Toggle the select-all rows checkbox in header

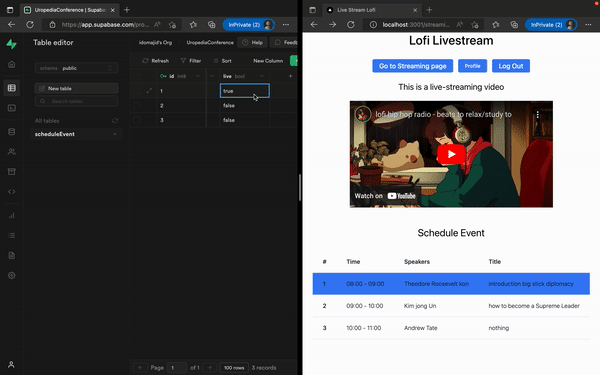[x=136, y=76]
